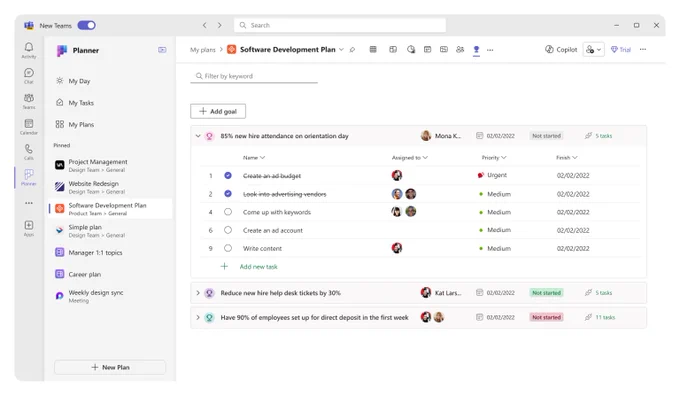Go back with the navigation arrow

[204, 25]
